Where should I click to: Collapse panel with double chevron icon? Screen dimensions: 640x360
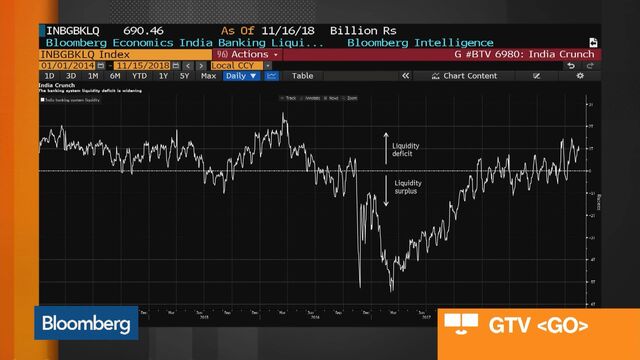coord(405,76)
